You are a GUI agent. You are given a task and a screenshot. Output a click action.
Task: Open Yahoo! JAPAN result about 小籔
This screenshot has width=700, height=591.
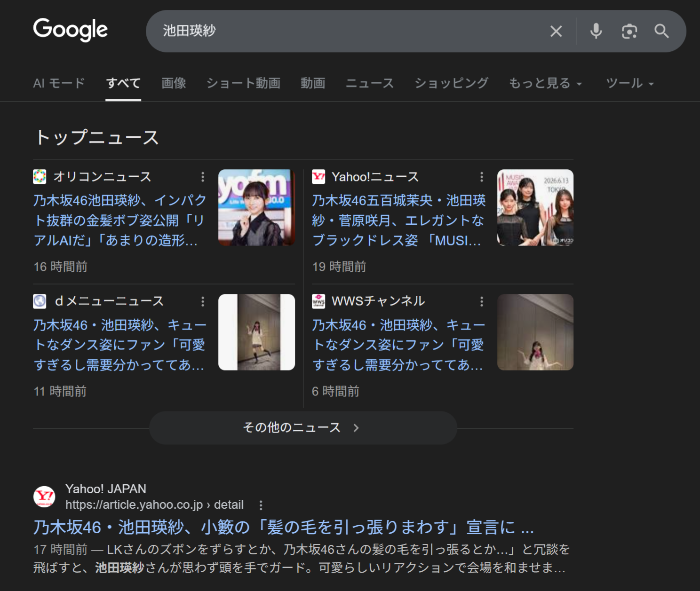pos(283,527)
